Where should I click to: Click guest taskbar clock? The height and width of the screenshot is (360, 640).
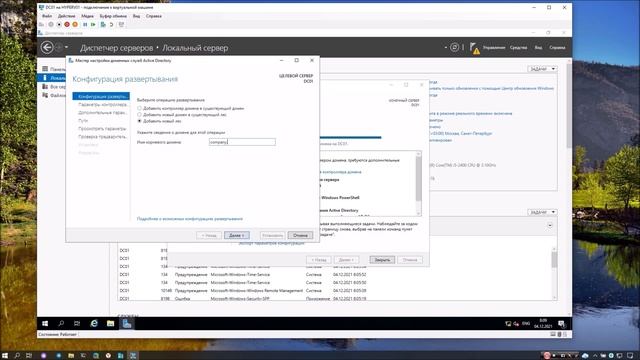(543, 324)
